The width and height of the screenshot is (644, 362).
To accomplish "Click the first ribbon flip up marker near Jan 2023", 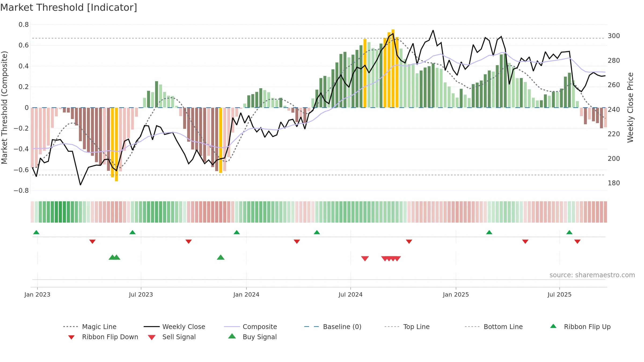I will tap(36, 232).
